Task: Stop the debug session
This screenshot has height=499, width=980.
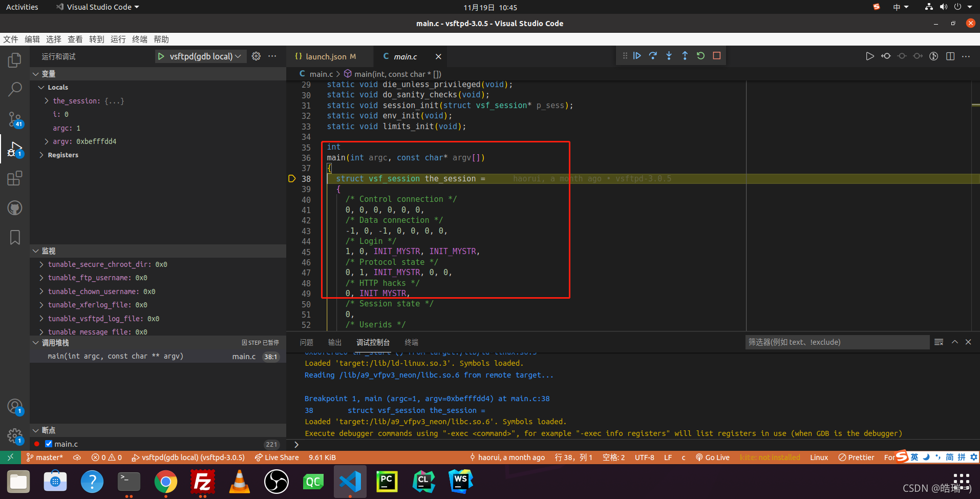Action: click(x=717, y=56)
